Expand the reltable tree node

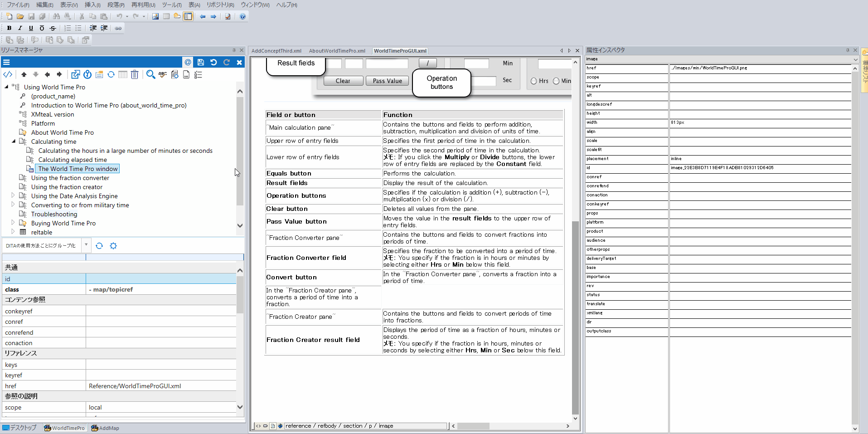13,232
